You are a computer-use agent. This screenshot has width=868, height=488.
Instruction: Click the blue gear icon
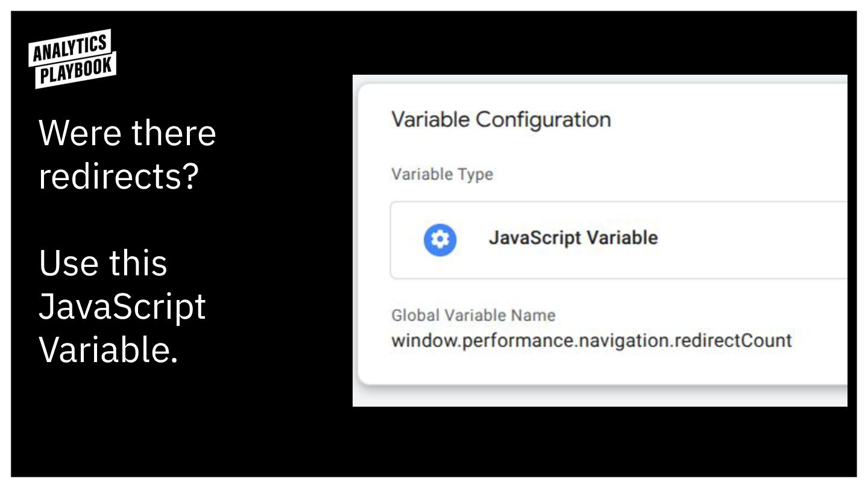(440, 240)
